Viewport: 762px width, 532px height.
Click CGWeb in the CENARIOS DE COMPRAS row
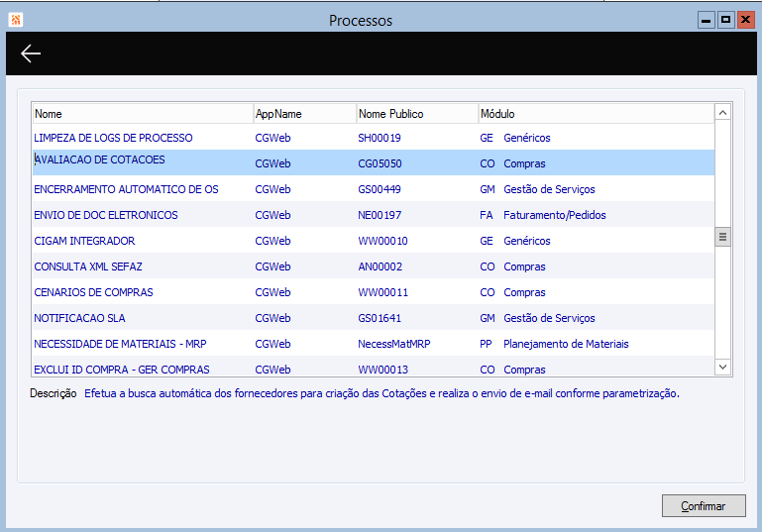coord(272,292)
